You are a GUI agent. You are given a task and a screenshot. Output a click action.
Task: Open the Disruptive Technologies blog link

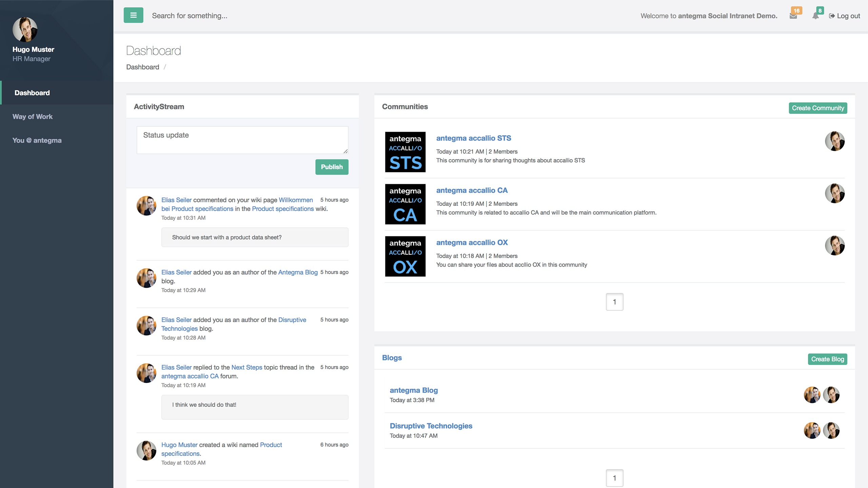click(431, 426)
